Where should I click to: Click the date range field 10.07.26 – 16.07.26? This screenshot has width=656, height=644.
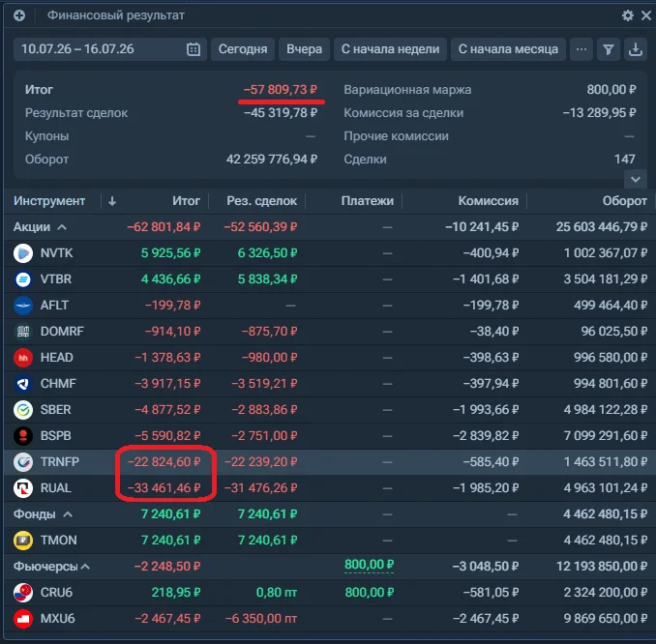pyautogui.click(x=110, y=49)
